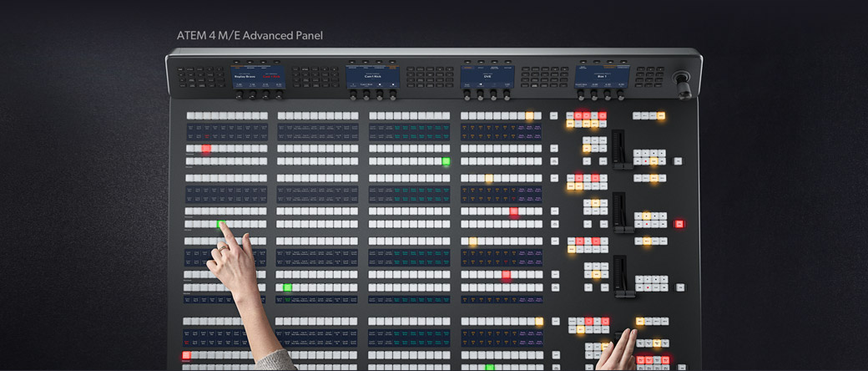Click the second T-bar fader from top
This screenshot has height=371, width=868.
point(619,210)
